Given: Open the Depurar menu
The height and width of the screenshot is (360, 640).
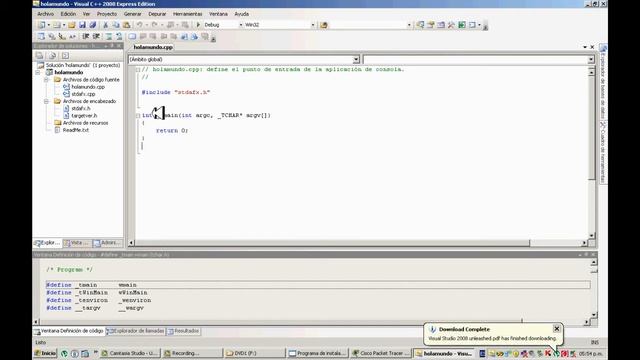Looking at the screenshot, I should (x=157, y=14).
